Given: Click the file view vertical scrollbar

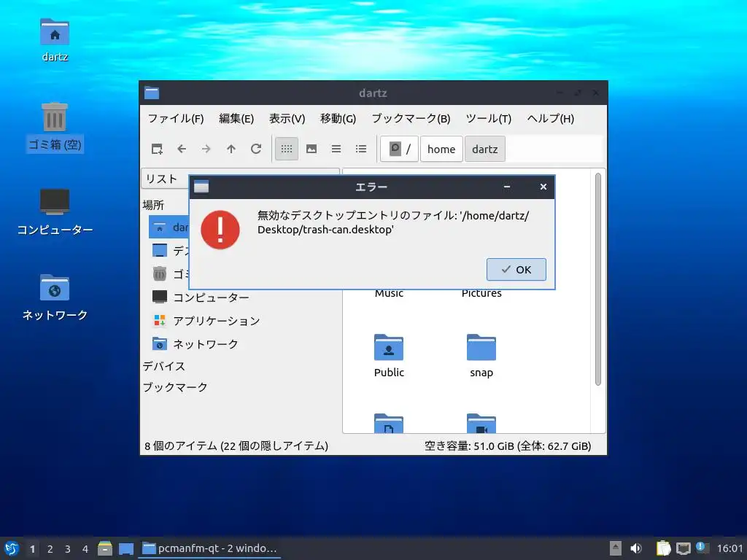Looking at the screenshot, I should (x=598, y=279).
